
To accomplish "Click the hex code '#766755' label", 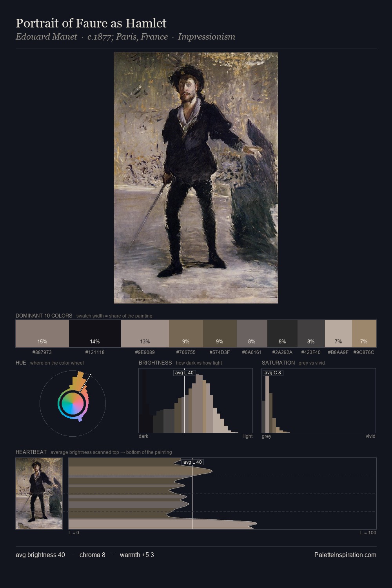I will pos(186,352).
